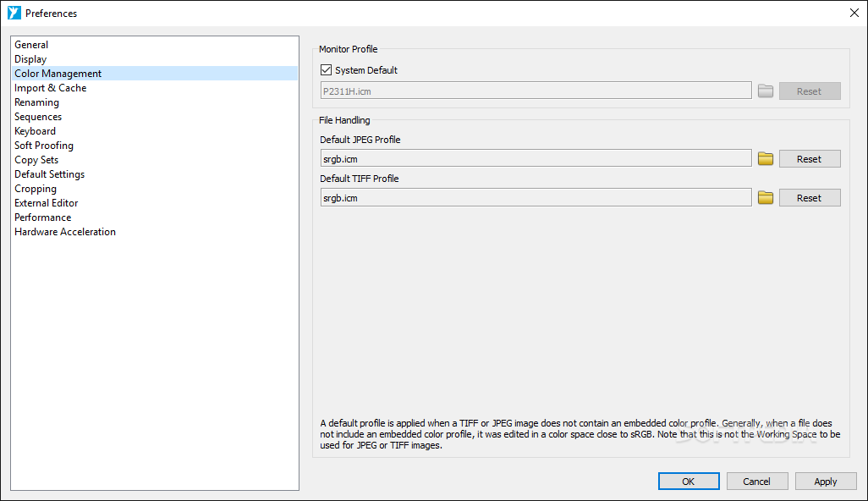
Task: Click the disabled Monitor Profile folder icon
Action: [765, 91]
